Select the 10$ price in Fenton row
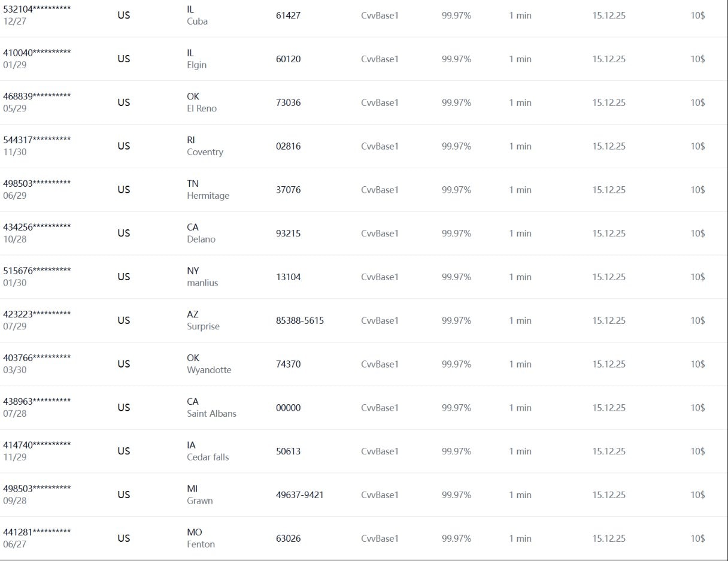The image size is (728, 561). [x=697, y=538]
